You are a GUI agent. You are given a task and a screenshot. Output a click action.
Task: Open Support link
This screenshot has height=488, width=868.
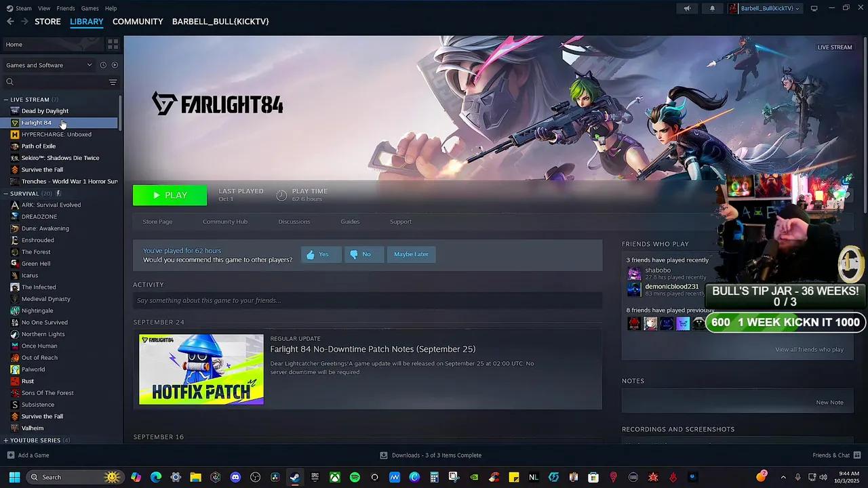(401, 222)
